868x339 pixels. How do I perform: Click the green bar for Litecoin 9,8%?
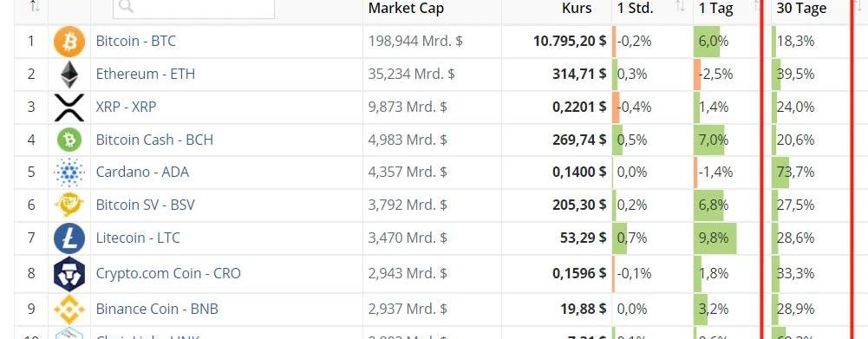tap(715, 238)
